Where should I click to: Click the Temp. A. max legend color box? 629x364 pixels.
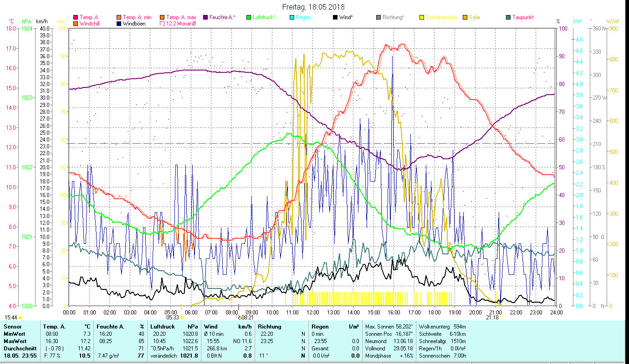162,17
